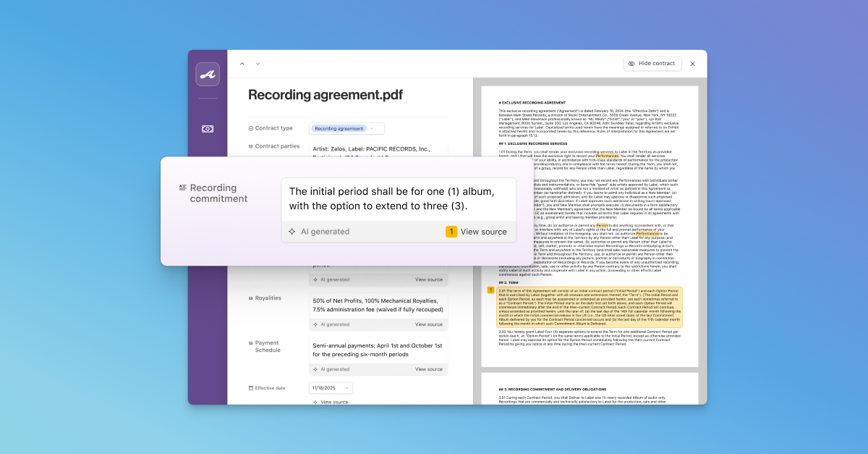Image resolution: width=868 pixels, height=454 pixels.
Task: Click the highlighted word Person in document
Action: 603,225
